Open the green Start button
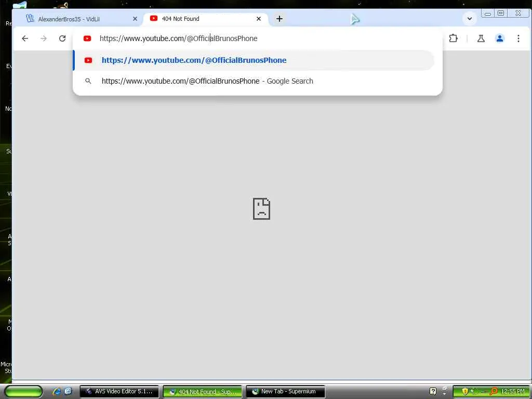This screenshot has width=532, height=399. (24, 391)
